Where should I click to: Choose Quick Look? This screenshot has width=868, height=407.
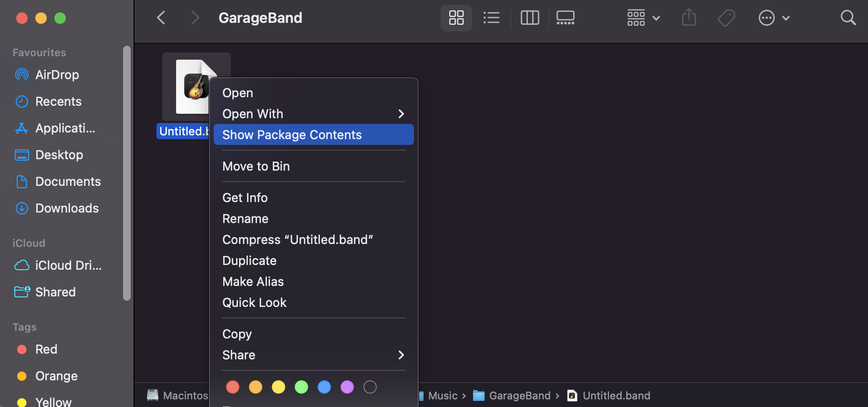pos(314,303)
